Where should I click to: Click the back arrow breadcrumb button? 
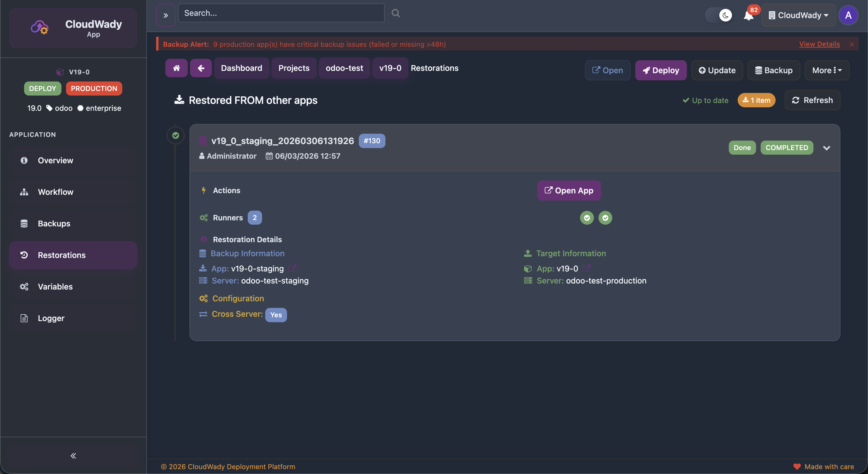[x=201, y=68]
